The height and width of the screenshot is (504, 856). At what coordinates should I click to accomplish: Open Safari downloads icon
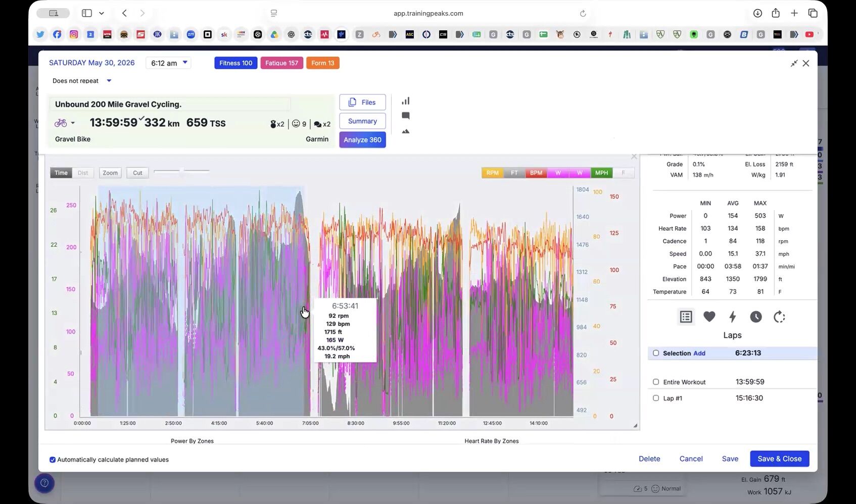(x=757, y=14)
